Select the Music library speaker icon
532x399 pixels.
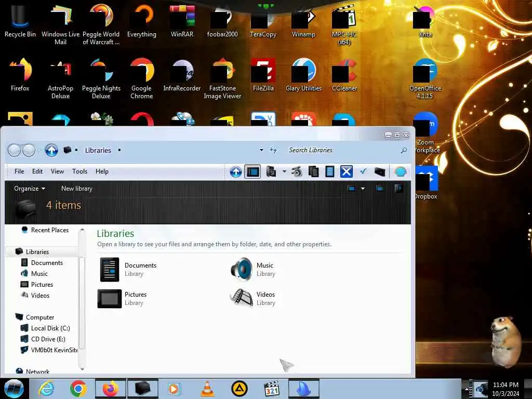click(241, 270)
